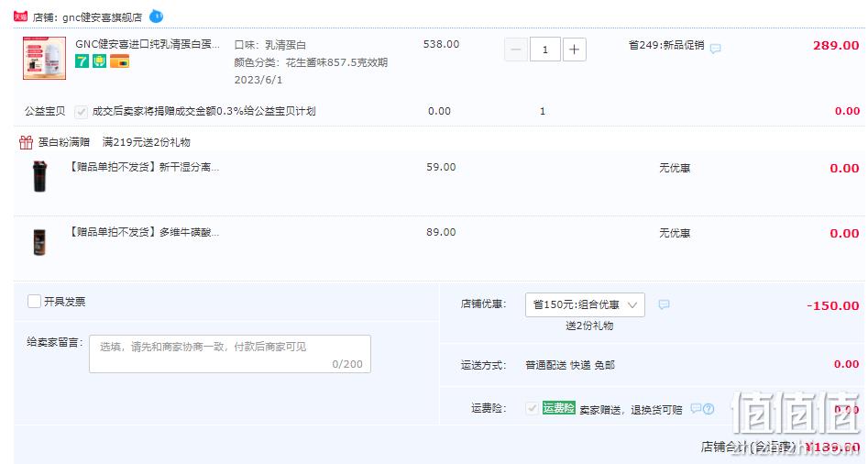The height and width of the screenshot is (464, 868).
Task: Click the chat bubble icon after 退换货可赔
Action: tap(696, 409)
